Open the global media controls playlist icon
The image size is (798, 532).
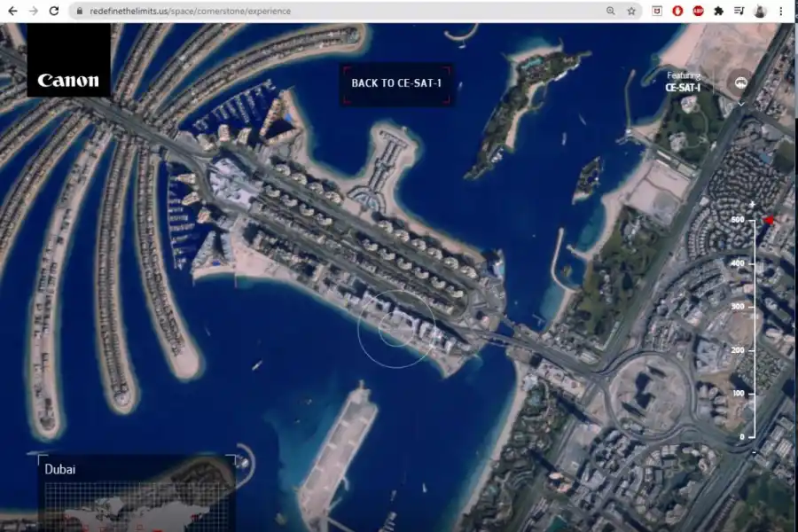(739, 11)
